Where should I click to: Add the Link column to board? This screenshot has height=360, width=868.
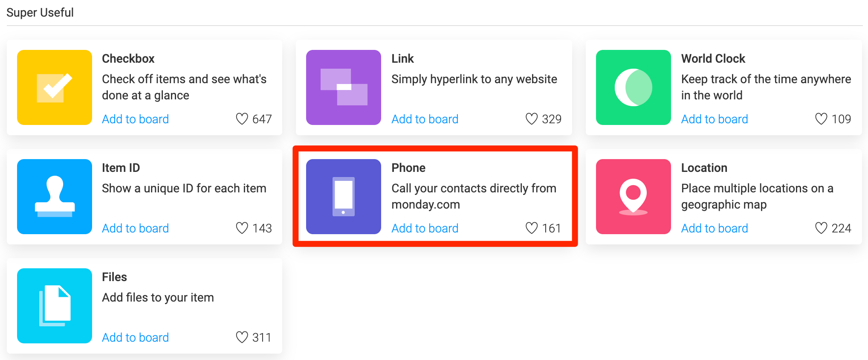pos(425,119)
